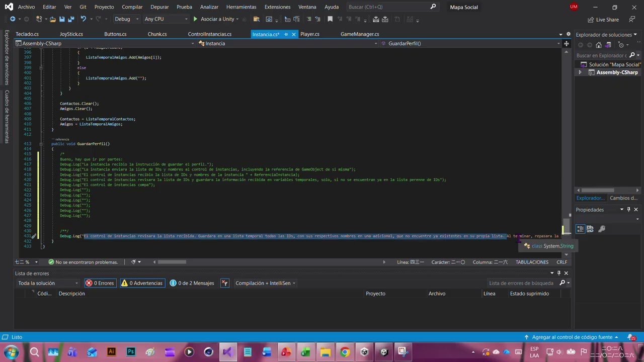644x362 pixels.
Task: Click the Clear error filter icon
Action: coord(225,283)
